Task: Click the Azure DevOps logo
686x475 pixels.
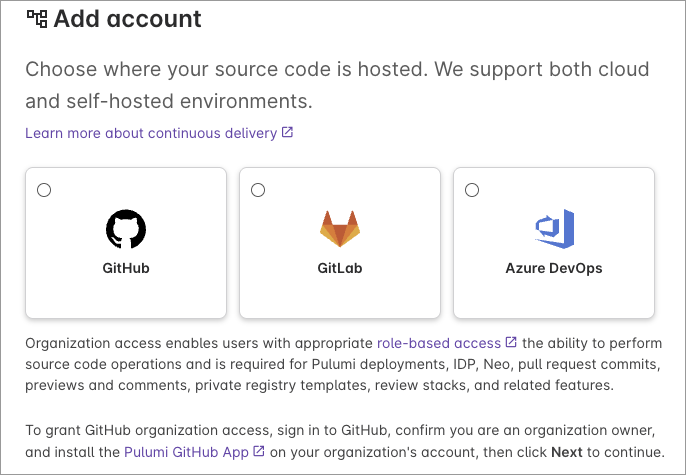Action: tap(554, 229)
